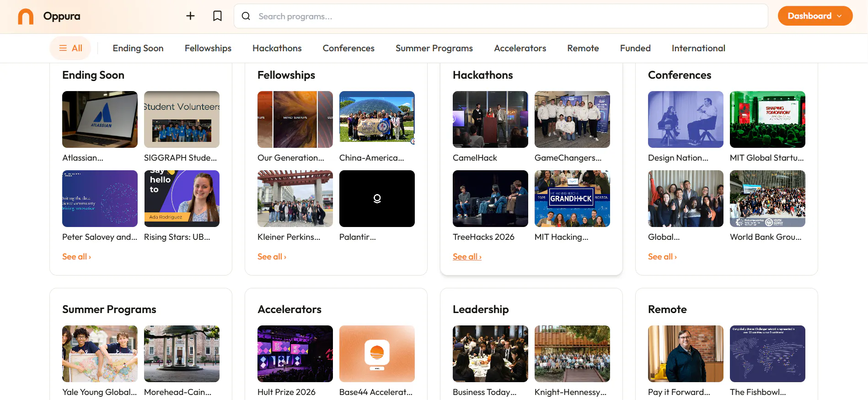Open the Dashboard dropdown
The width and height of the screenshot is (868, 400).
[x=815, y=16]
